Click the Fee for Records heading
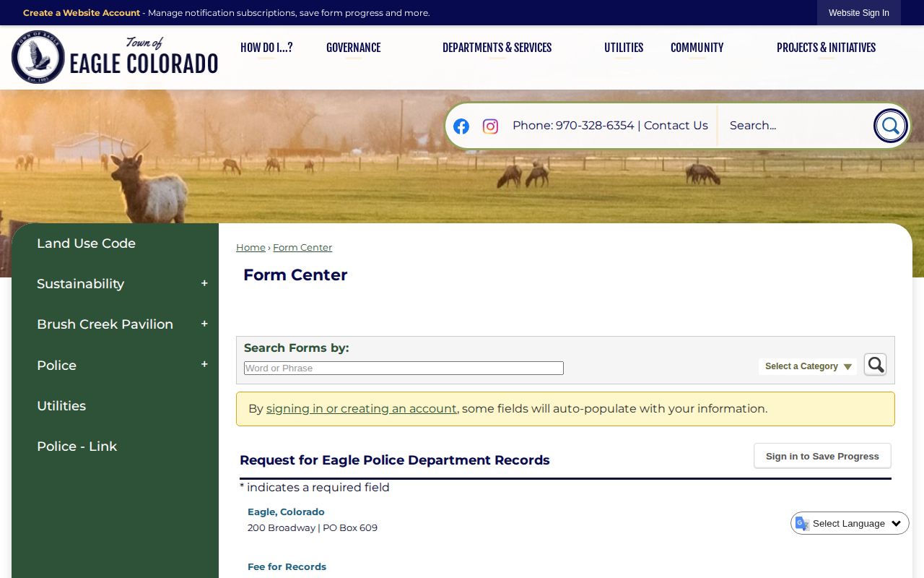Screen dimensions: 924x578 point(287,567)
